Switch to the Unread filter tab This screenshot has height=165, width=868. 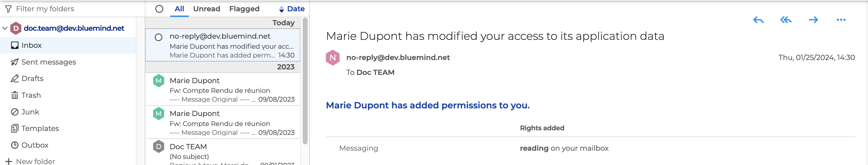(x=206, y=9)
